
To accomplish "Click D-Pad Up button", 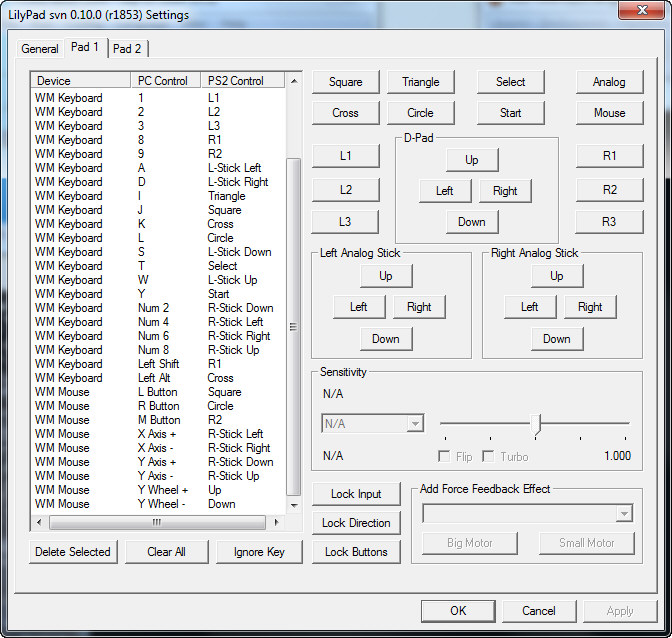I will click(x=472, y=160).
